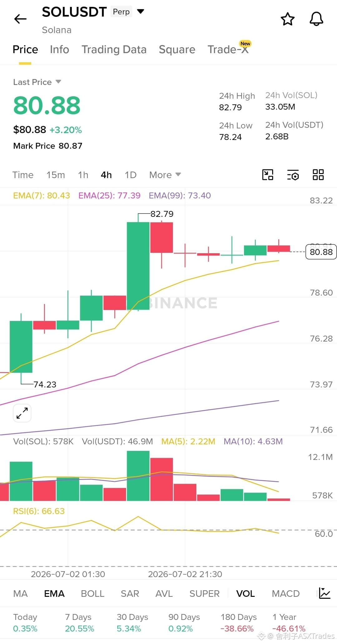Toggle the VOL sub-indicator
This screenshot has width=337, height=644.
point(246,593)
